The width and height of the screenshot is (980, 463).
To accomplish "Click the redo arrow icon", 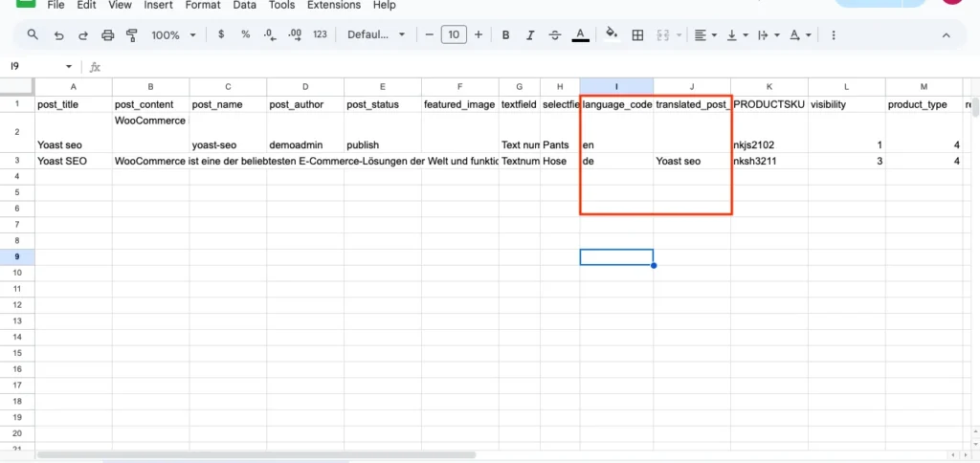I will pos(83,35).
